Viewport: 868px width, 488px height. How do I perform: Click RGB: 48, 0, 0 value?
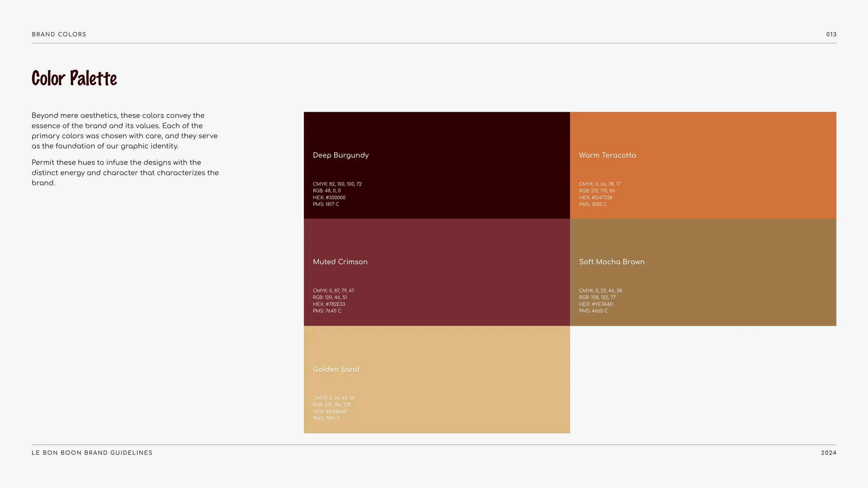pos(327,191)
